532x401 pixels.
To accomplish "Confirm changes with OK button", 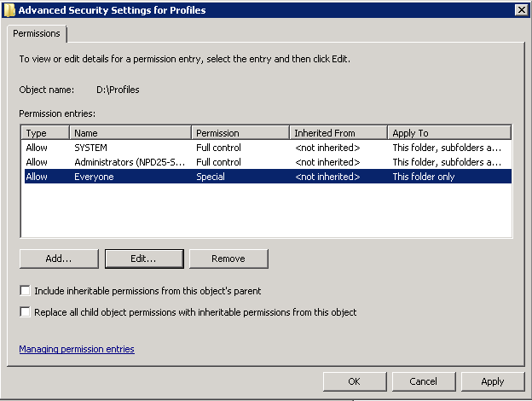I will (355, 381).
